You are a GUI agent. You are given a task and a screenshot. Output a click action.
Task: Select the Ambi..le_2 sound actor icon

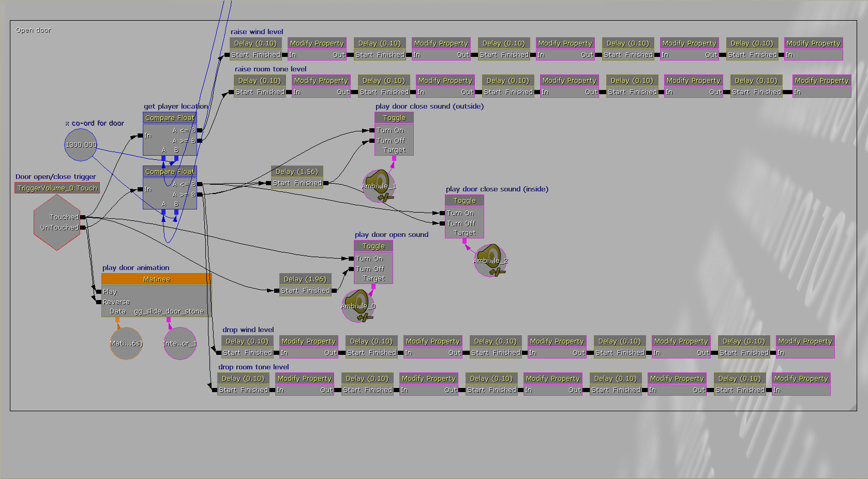(490, 260)
